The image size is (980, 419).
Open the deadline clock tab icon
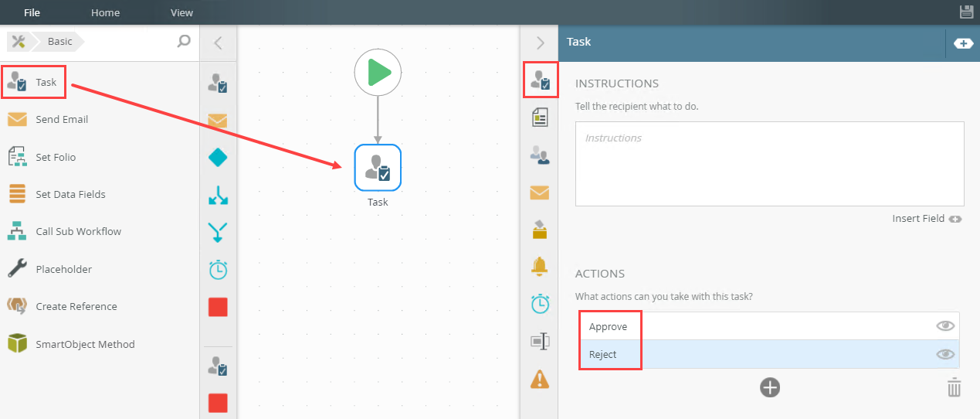click(x=540, y=304)
